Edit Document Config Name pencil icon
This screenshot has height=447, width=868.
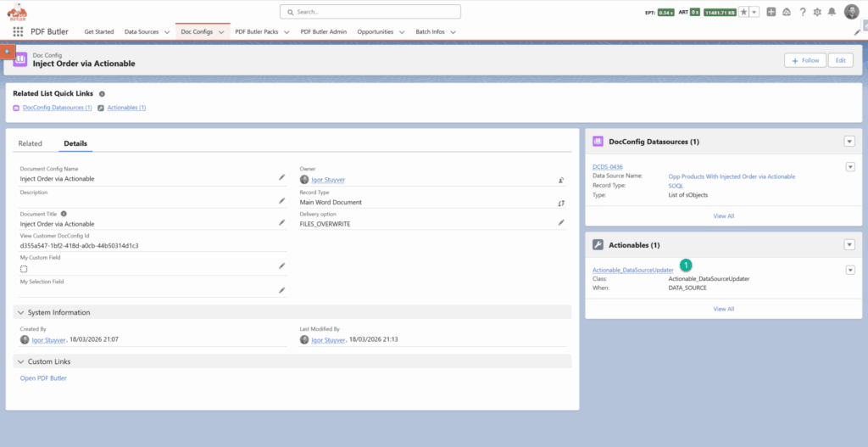[282, 177]
